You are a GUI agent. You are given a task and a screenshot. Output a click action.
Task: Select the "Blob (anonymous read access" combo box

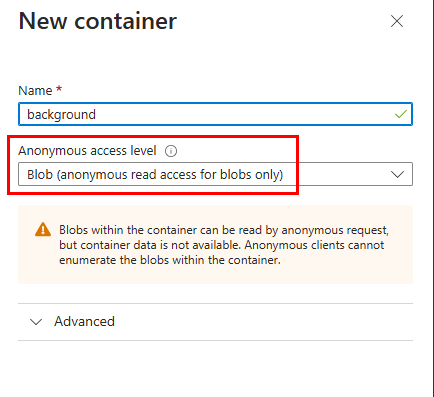(215, 174)
